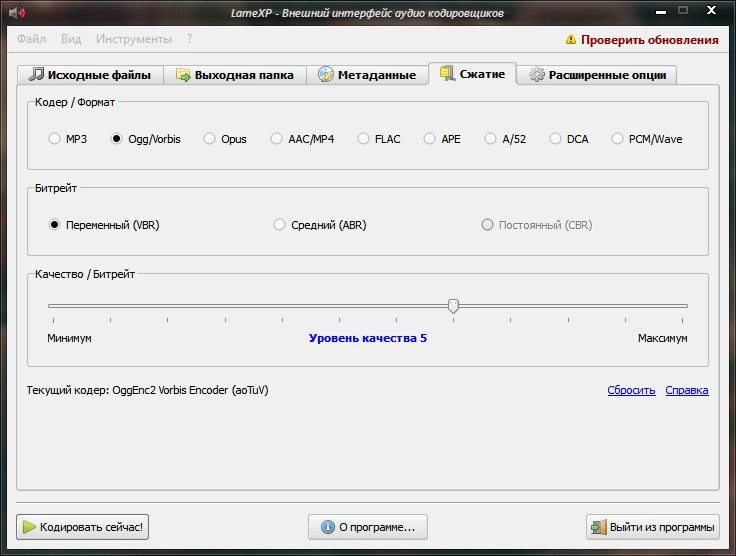Click the Максимум label

pos(662,338)
